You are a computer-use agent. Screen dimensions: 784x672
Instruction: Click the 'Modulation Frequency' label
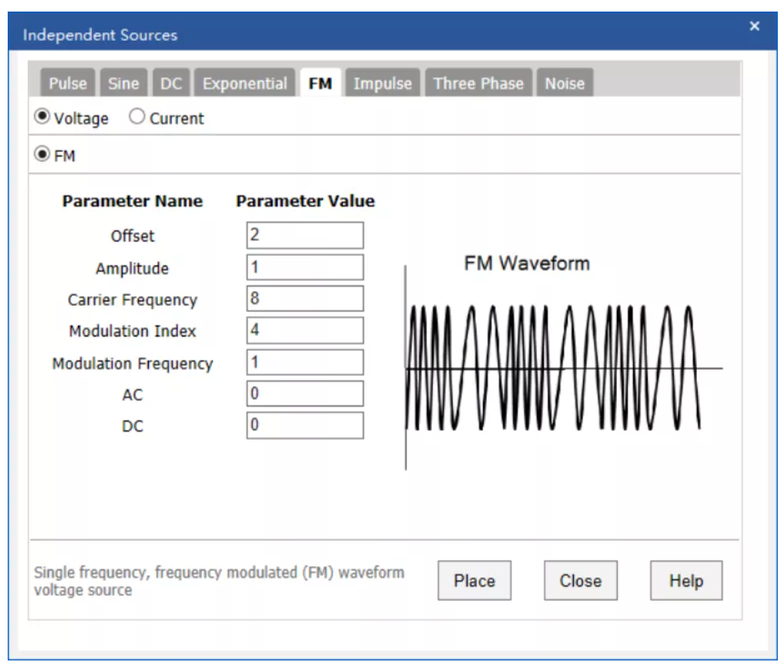132,363
